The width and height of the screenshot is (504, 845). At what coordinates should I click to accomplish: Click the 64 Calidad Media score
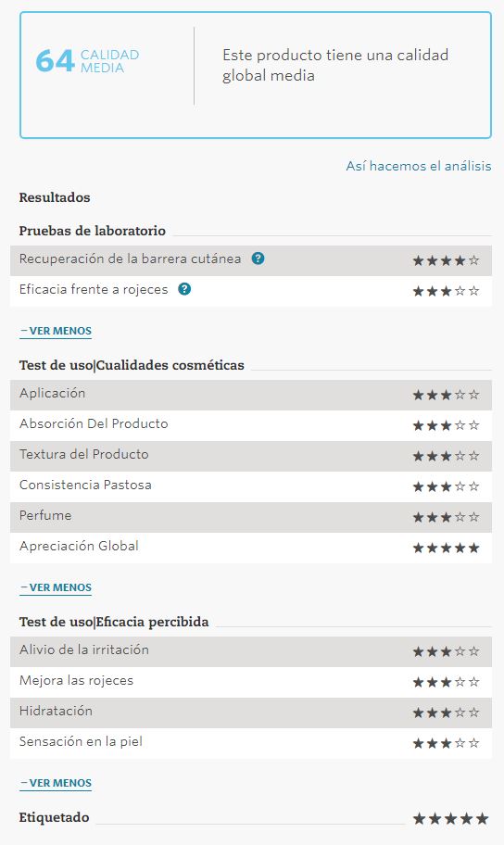pos(87,61)
